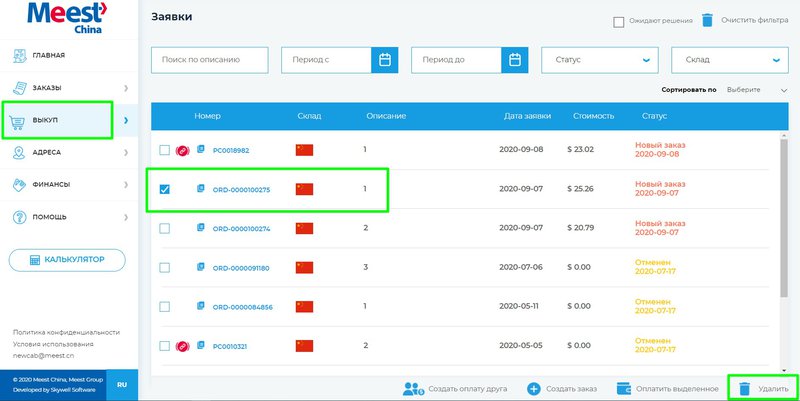
Task: Open Сортировать по Выберите dropdown
Action: point(757,90)
